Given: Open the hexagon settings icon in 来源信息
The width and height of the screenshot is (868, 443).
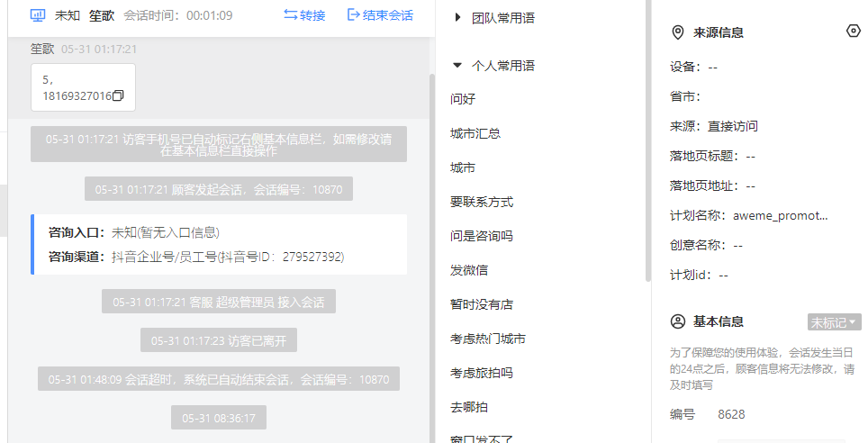Looking at the screenshot, I should [854, 31].
